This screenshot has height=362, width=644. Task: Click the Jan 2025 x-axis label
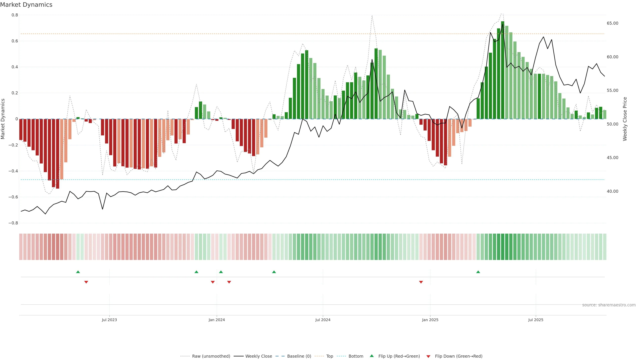point(430,320)
